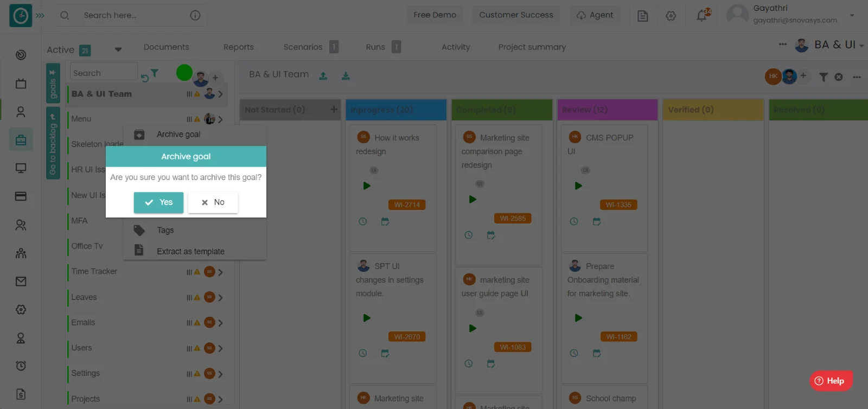Open the Tags menu option

click(165, 230)
